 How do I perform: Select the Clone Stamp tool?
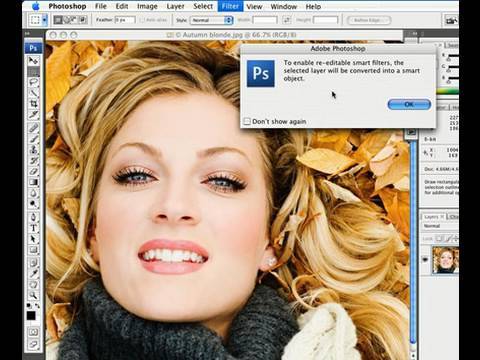coord(33,150)
